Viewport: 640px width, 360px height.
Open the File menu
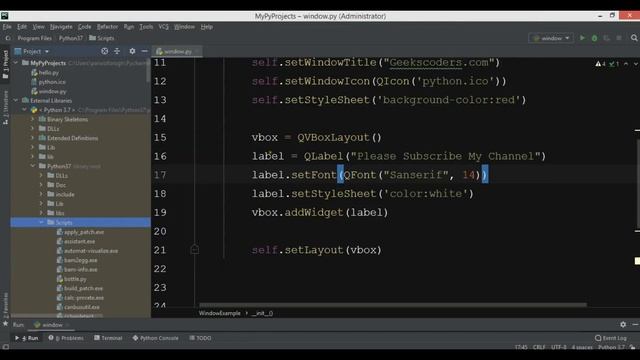pos(7,27)
